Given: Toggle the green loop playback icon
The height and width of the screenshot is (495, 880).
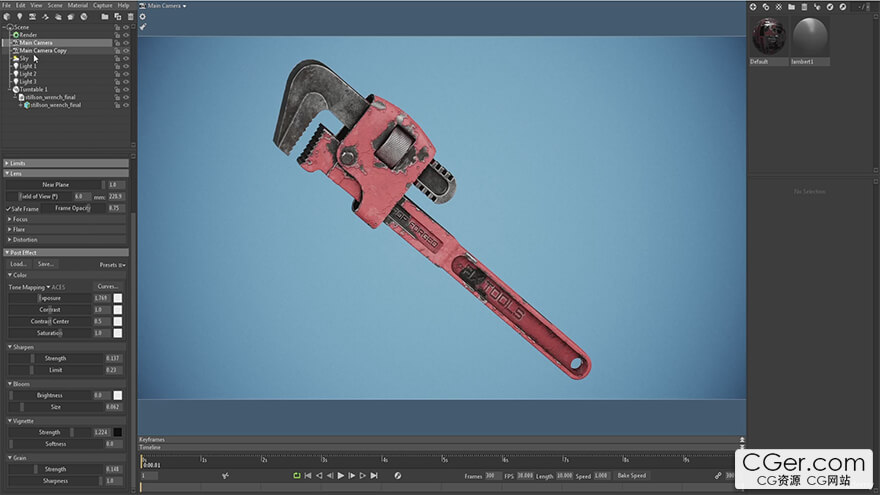Looking at the screenshot, I should (297, 476).
